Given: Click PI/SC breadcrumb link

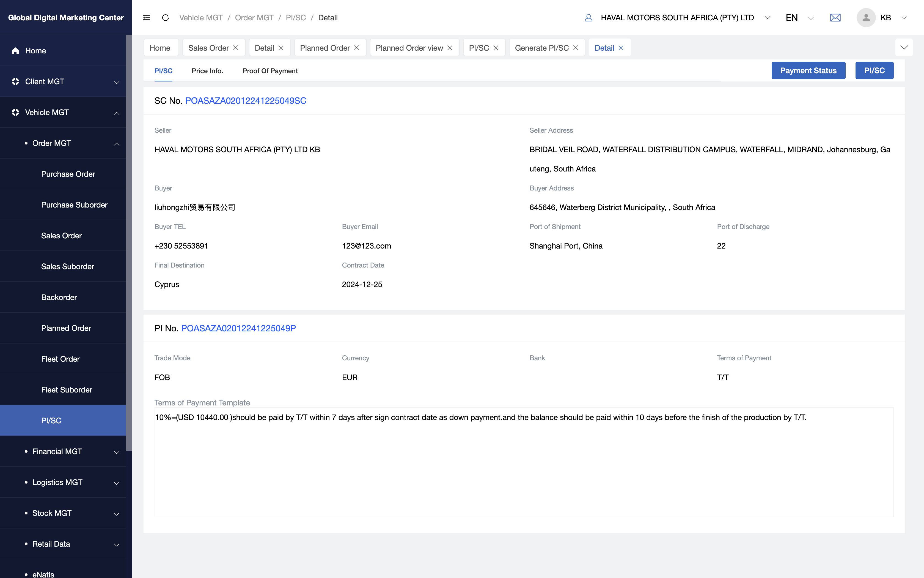Looking at the screenshot, I should click(x=296, y=18).
